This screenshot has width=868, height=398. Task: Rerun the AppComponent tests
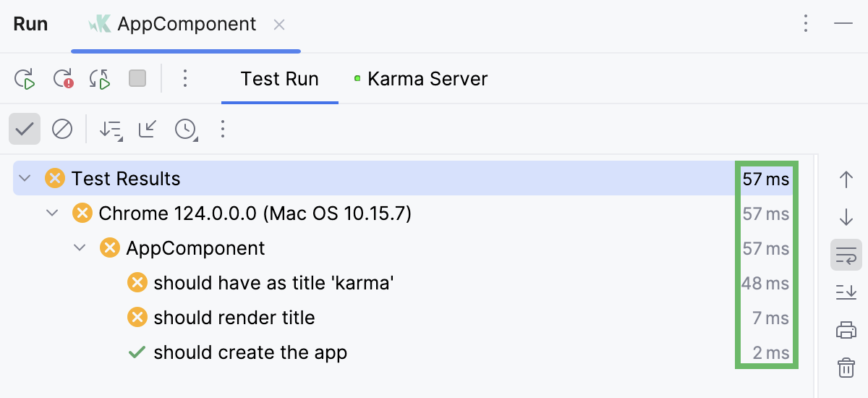[x=25, y=79]
